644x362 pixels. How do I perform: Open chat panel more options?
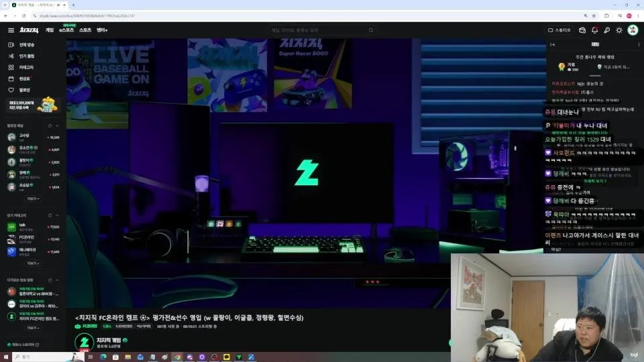pos(639,44)
